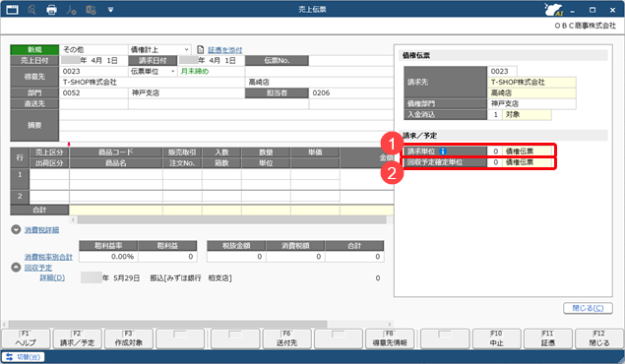This screenshot has width=625, height=364.
Task: Click the document icon beside 証憑を添付
Action: [201, 50]
